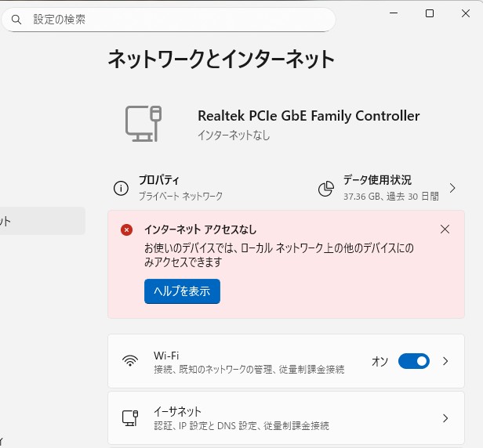Dismiss the インターネット アクセスなし banner
483x448 pixels.
click(445, 229)
